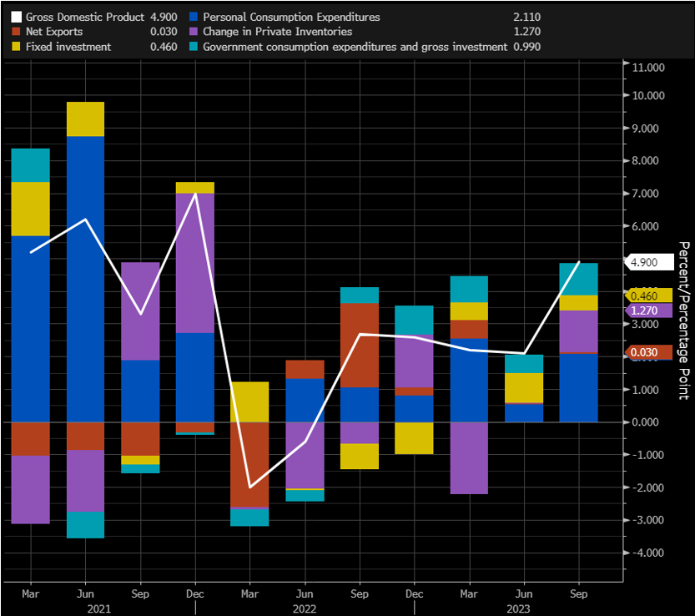Click the yellow Fixed investment legend swatch
The height and width of the screenshot is (616, 695).
point(16,47)
